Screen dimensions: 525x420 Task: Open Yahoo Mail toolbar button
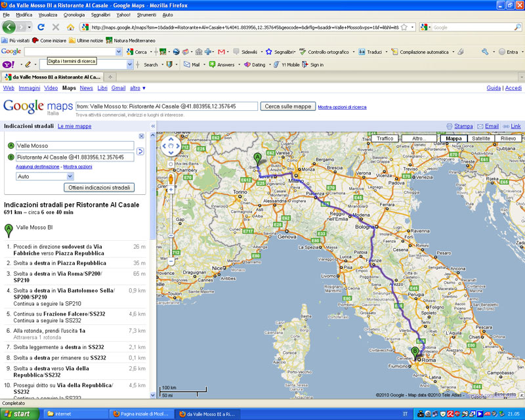[192, 65]
